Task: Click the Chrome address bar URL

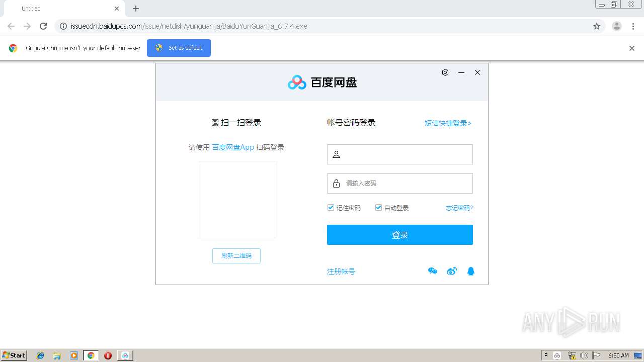Action: (x=189, y=26)
